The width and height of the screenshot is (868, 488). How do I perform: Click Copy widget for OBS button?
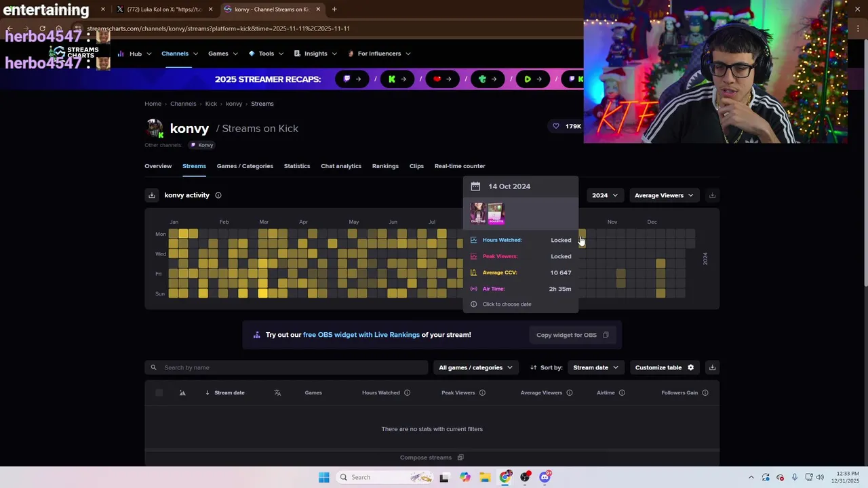[572, 335]
